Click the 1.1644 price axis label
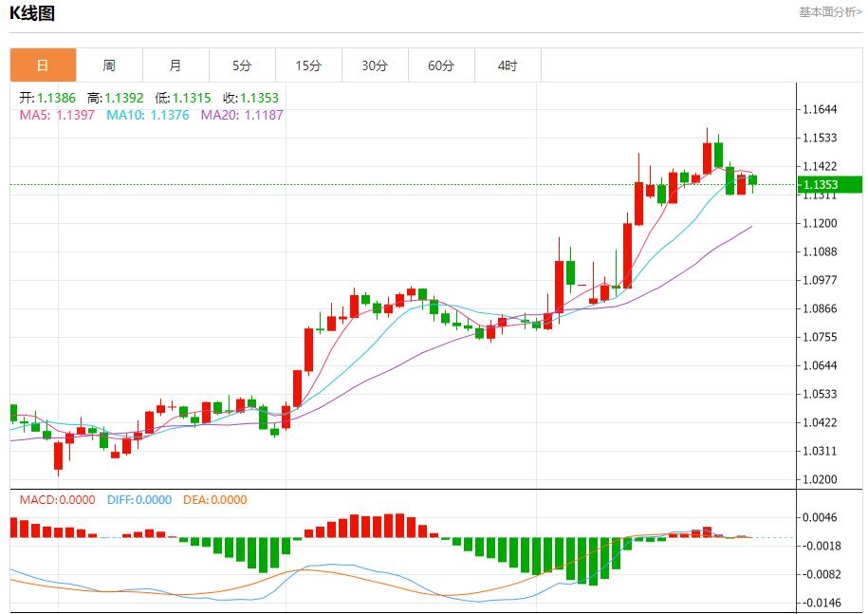The image size is (868, 614). (819, 109)
